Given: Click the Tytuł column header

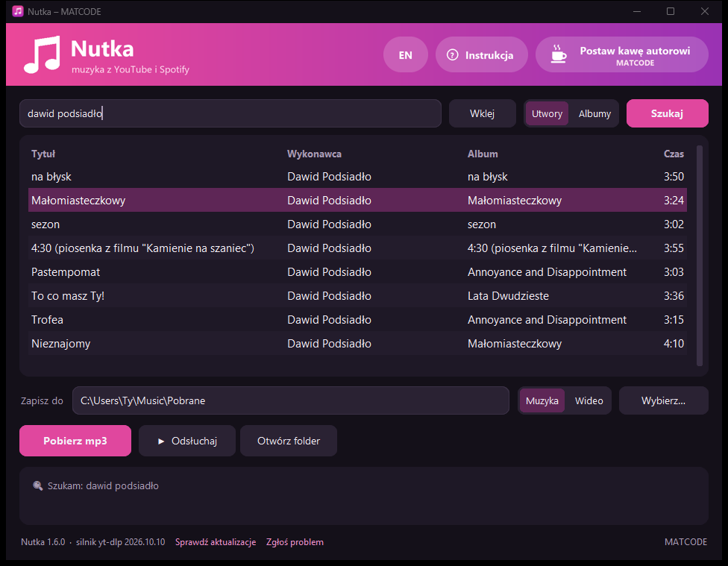Looking at the screenshot, I should (43, 154).
